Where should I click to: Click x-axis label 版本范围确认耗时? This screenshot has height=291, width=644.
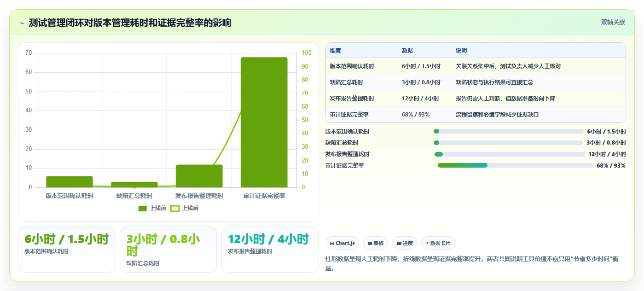[x=70, y=196]
